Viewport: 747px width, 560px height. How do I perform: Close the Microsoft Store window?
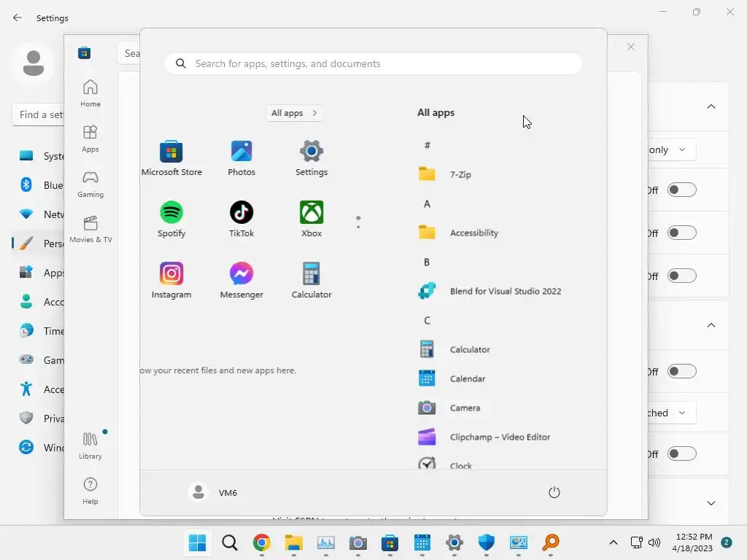631,47
